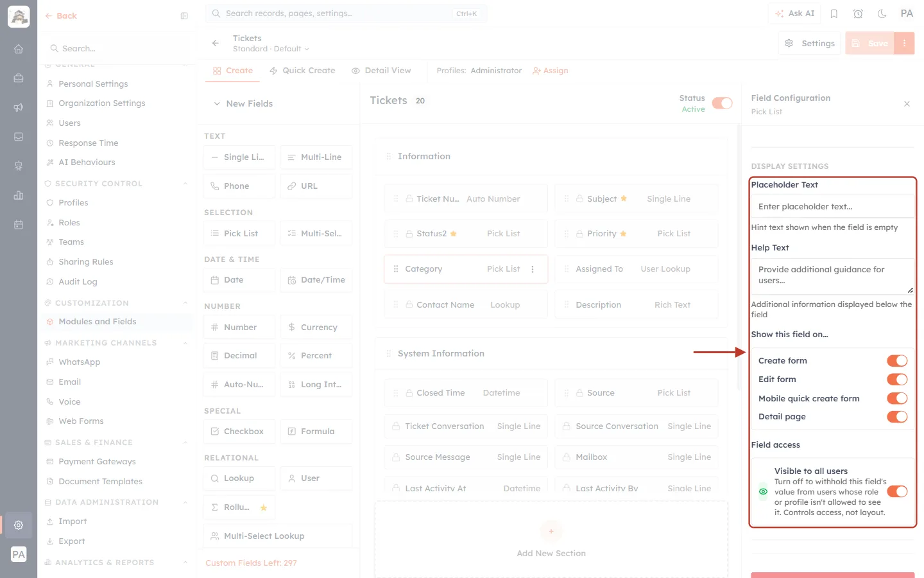Click the settings gear icon in left rail

pos(19,525)
